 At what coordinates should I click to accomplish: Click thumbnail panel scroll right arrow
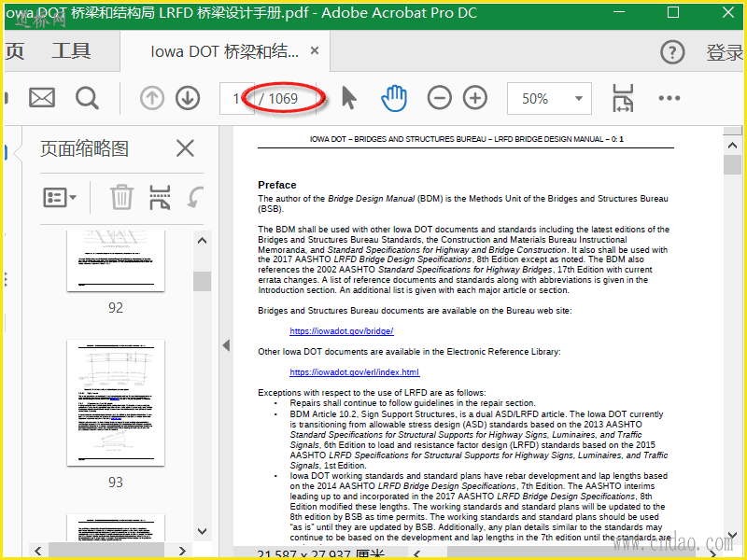point(182,551)
